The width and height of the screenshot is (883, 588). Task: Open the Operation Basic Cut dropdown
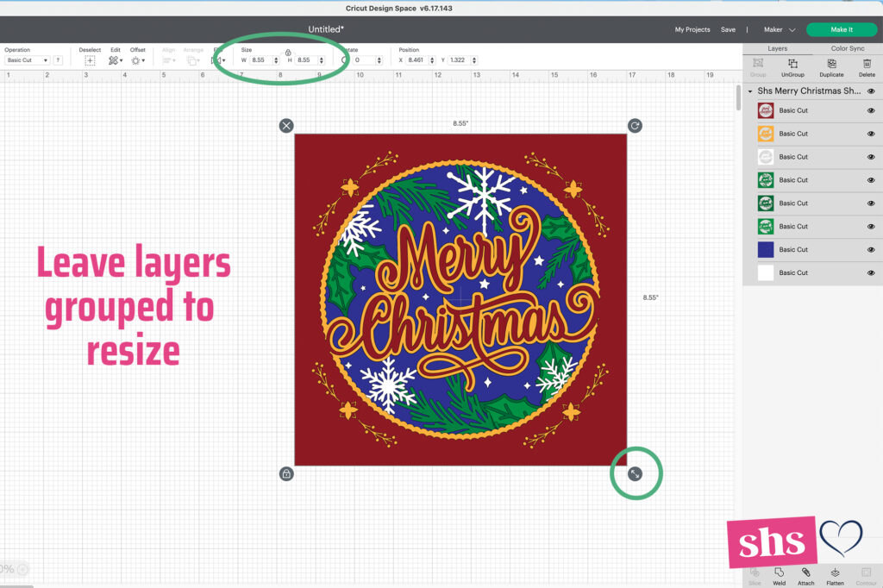[x=27, y=60]
